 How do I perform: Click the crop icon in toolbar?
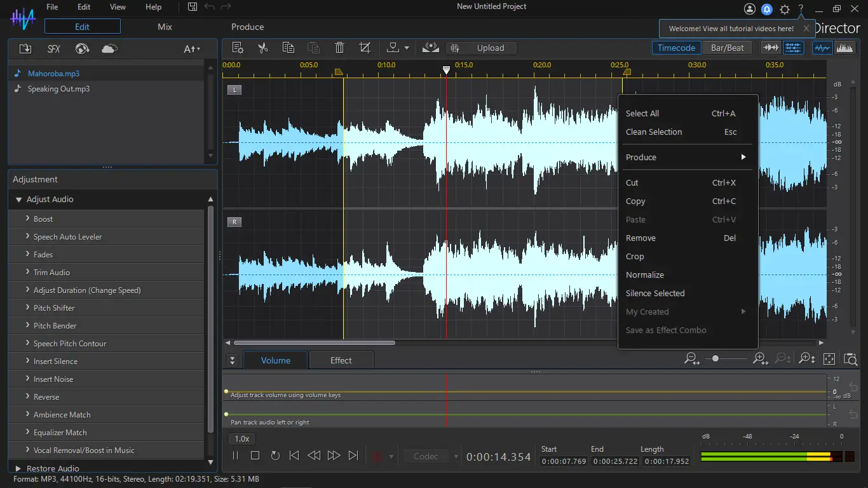pos(365,48)
